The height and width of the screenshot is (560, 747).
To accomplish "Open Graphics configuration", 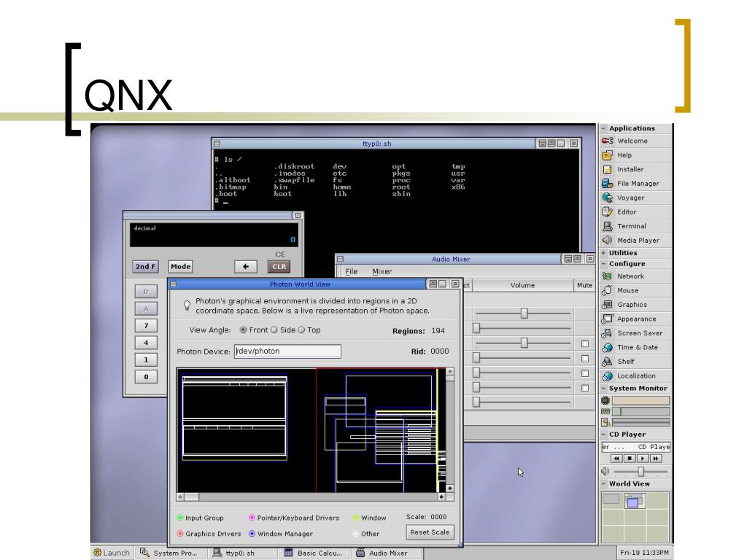I will (x=635, y=305).
